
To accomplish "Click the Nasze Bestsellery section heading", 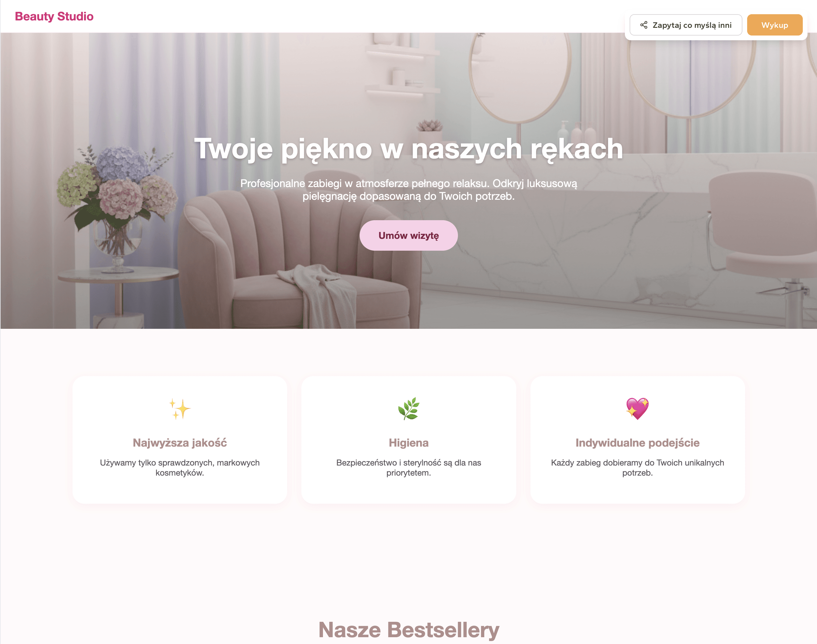I will click(x=408, y=630).
